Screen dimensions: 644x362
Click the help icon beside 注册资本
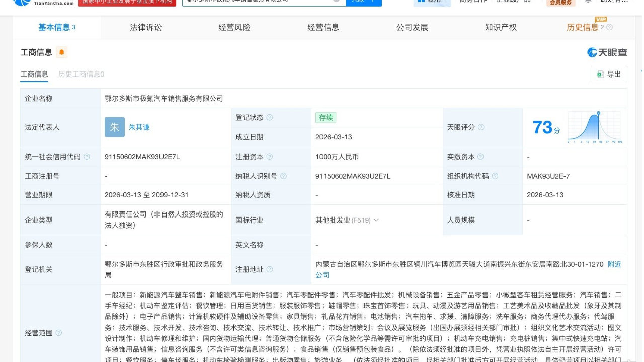[270, 157]
